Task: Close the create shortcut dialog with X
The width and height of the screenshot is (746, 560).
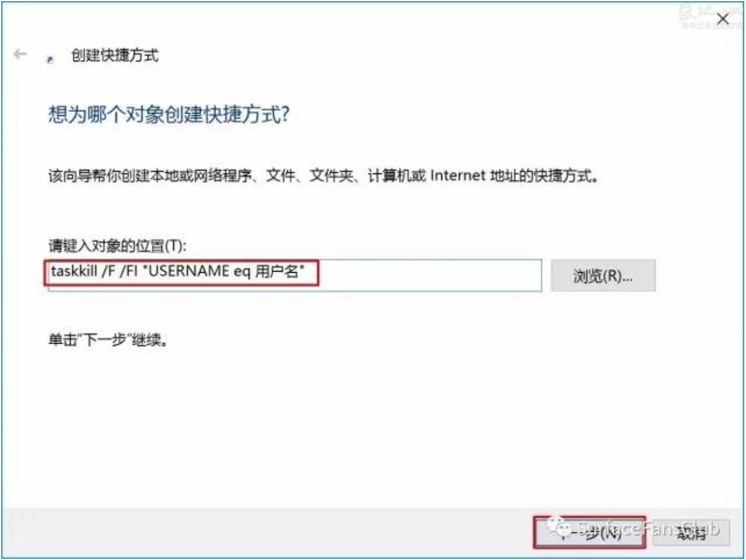Action: click(723, 19)
